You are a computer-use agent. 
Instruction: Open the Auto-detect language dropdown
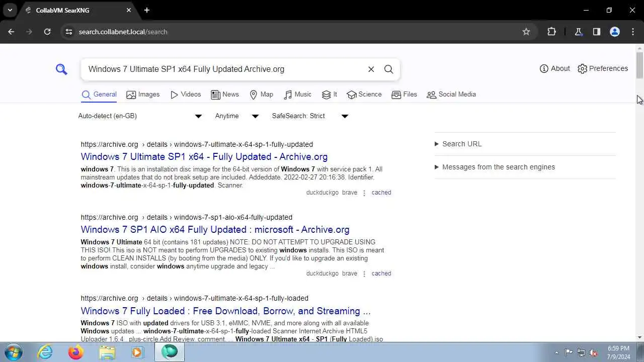click(x=140, y=116)
